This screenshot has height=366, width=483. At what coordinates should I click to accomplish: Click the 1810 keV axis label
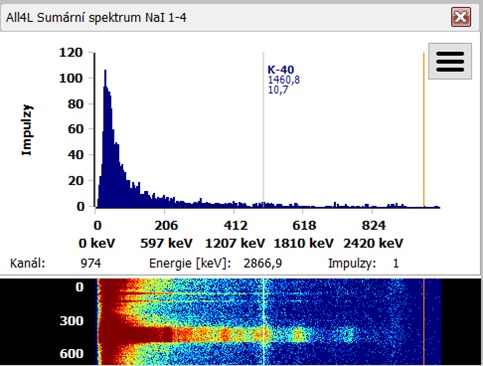(304, 243)
